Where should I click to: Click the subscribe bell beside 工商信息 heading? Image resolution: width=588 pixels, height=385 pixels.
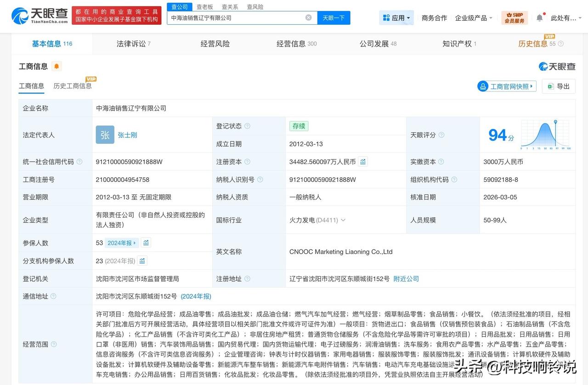click(57, 66)
